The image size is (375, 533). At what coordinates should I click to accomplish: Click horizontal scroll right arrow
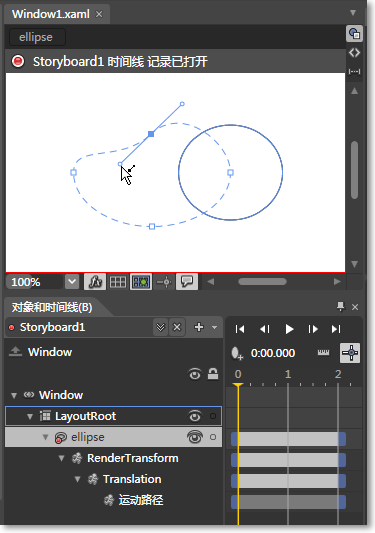point(337,281)
